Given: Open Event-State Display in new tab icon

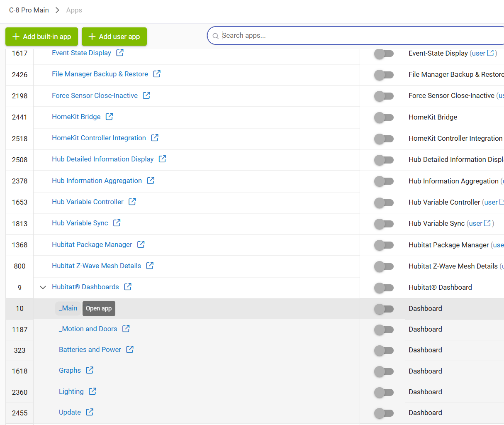Looking at the screenshot, I should 120,53.
